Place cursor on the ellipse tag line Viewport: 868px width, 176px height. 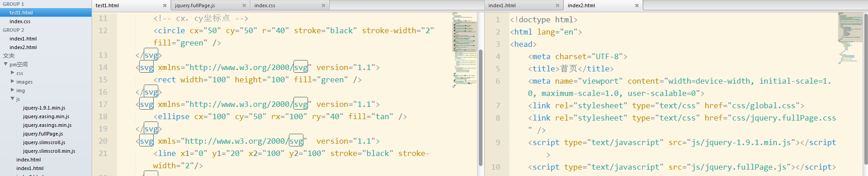pyautogui.click(x=280, y=116)
